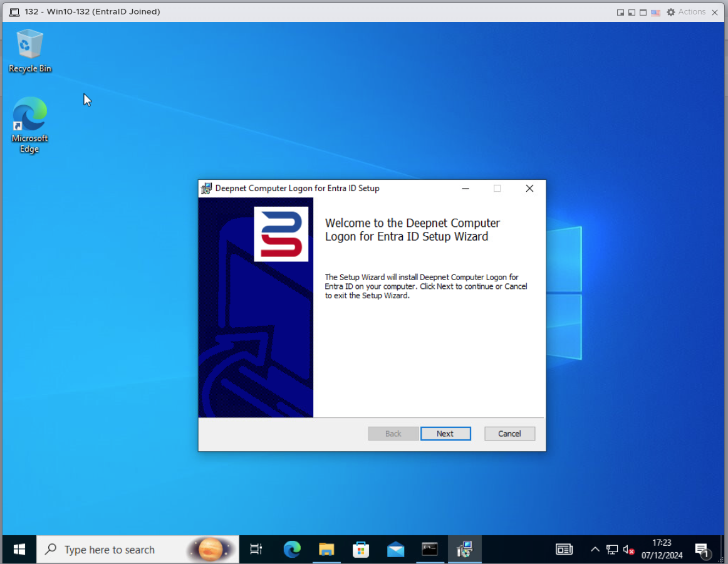
Task: Open the notification center
Action: [x=702, y=550]
